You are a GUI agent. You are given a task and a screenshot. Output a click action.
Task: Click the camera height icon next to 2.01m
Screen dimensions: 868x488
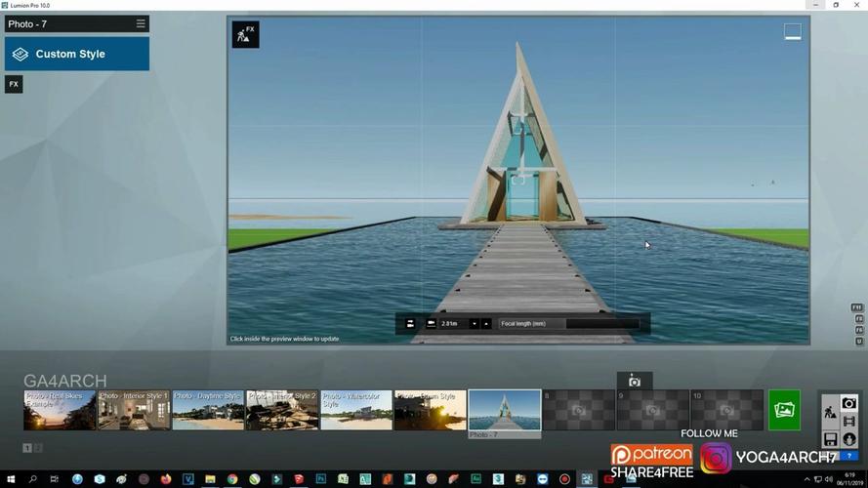coord(431,324)
